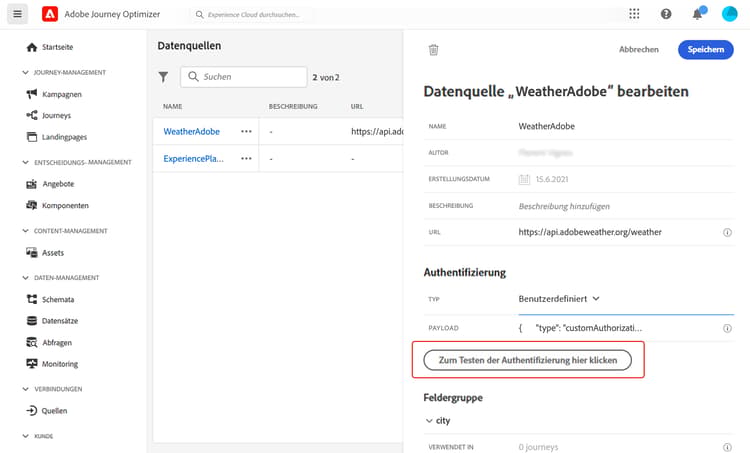Image resolution: width=750 pixels, height=453 pixels.
Task: Click the Adobe logo icon
Action: [x=50, y=14]
